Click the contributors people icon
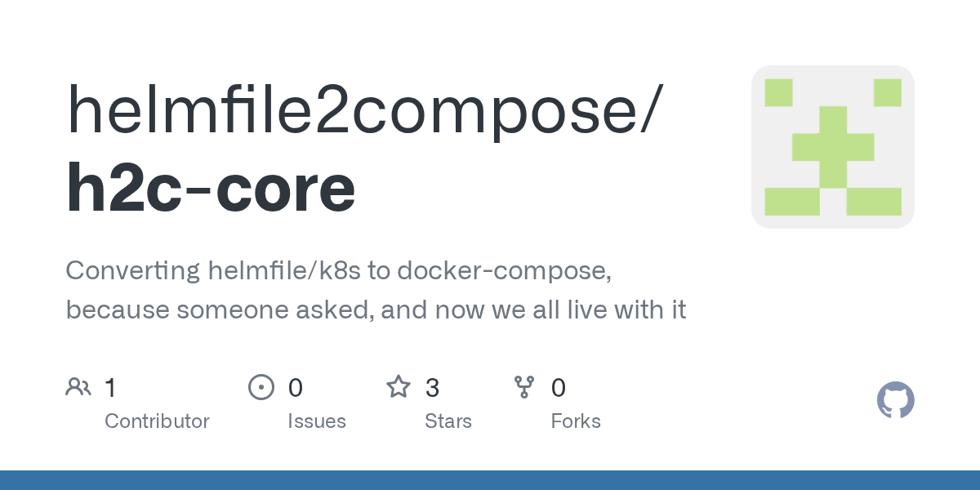 click(78, 387)
